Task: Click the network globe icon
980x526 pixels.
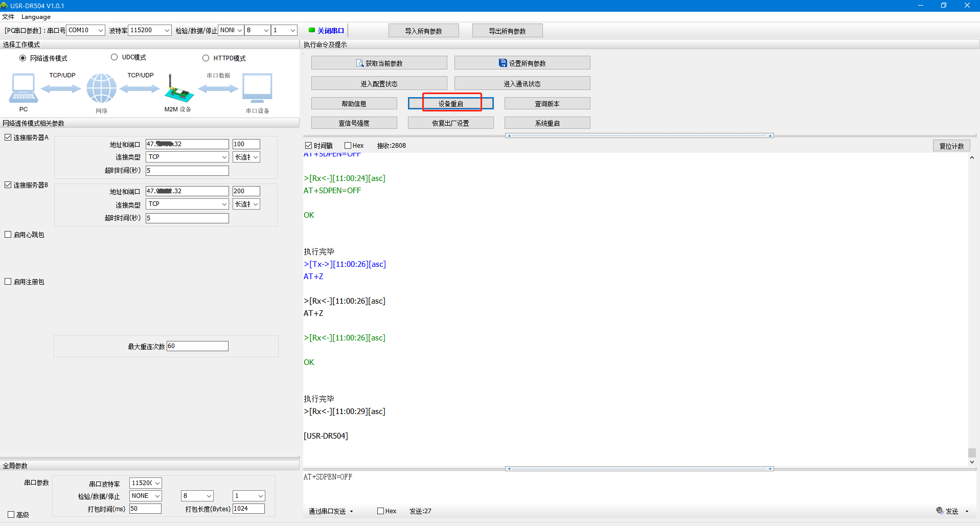Action: 101,88
